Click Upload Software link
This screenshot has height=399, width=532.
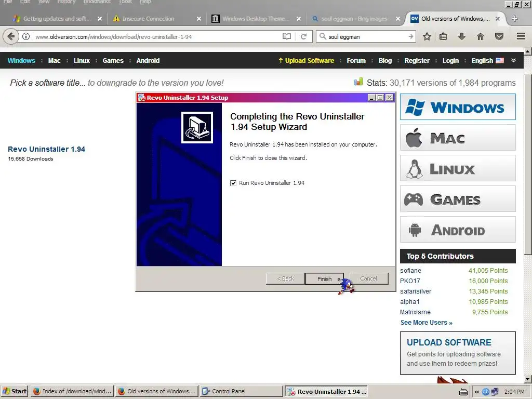click(x=307, y=60)
